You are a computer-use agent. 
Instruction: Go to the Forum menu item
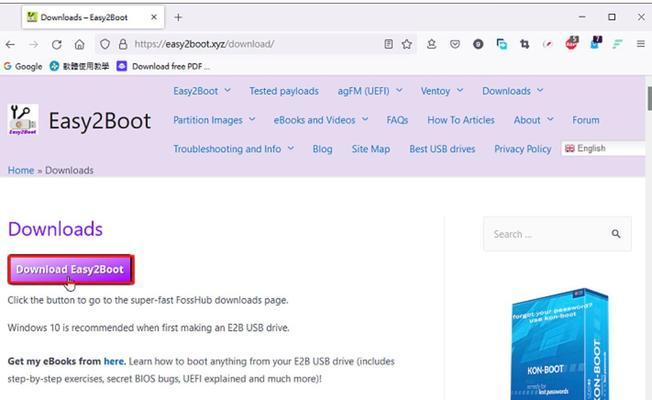click(585, 120)
